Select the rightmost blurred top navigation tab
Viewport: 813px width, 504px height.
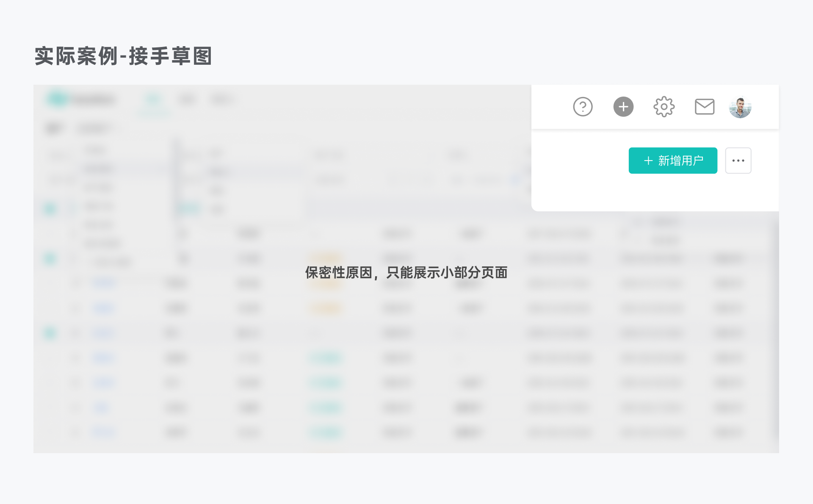coord(222,100)
